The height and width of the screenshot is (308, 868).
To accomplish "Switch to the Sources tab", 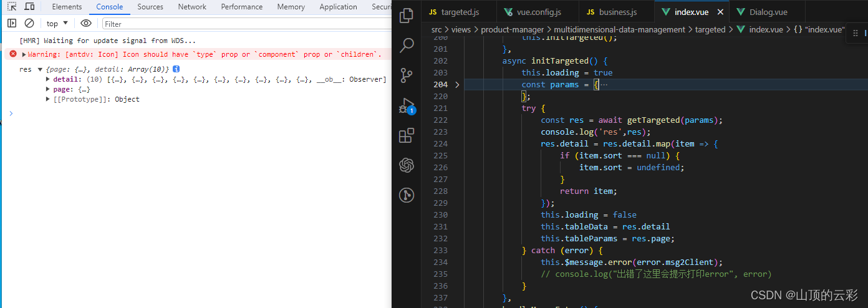I will [150, 7].
